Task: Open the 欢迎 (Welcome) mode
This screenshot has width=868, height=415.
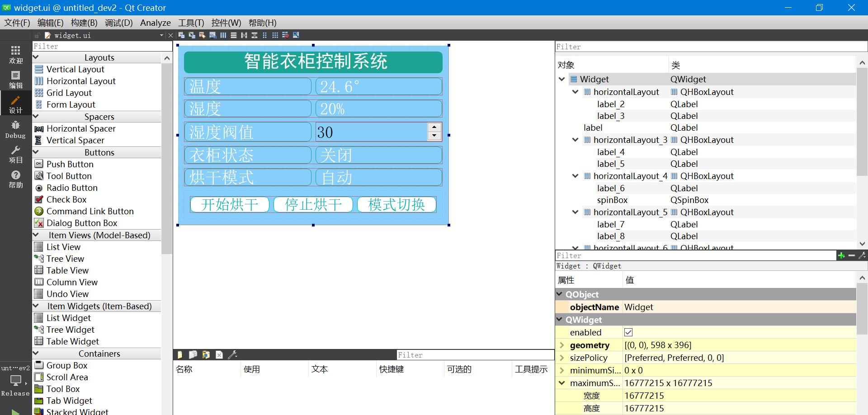Action: (15, 54)
